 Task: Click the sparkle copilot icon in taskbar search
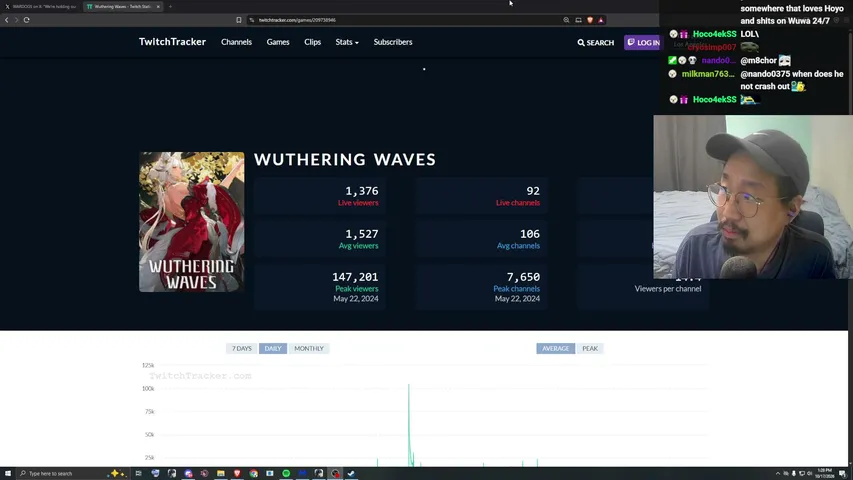(x=118, y=473)
